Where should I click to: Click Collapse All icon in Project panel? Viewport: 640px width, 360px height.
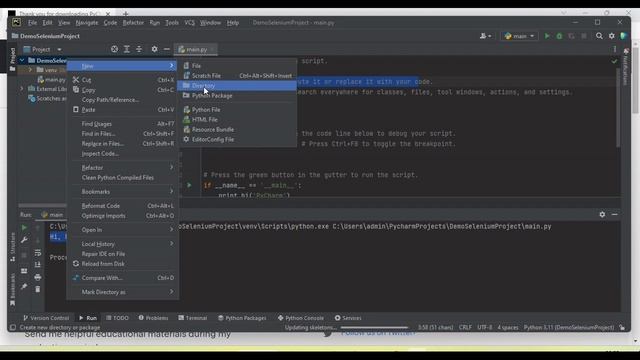pos(139,49)
